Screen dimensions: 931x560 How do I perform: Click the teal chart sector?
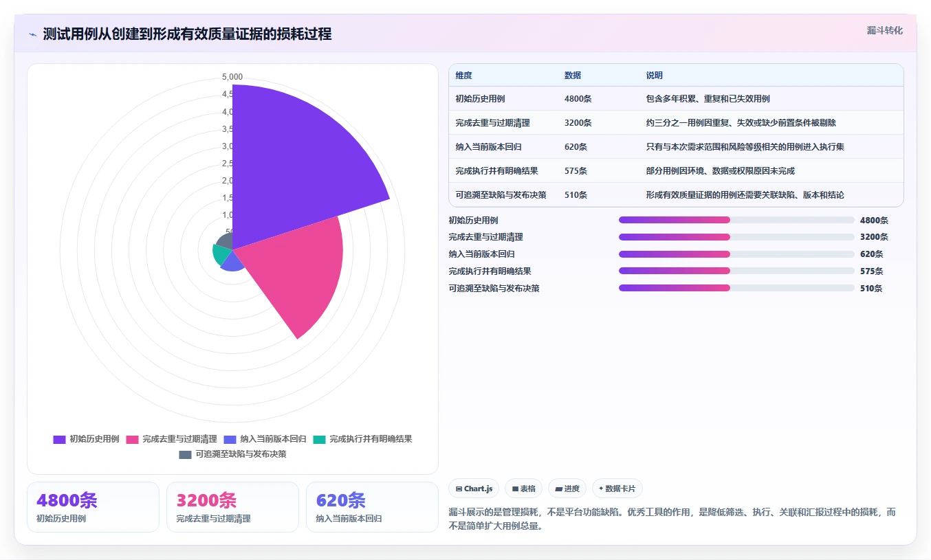pyautogui.click(x=221, y=255)
